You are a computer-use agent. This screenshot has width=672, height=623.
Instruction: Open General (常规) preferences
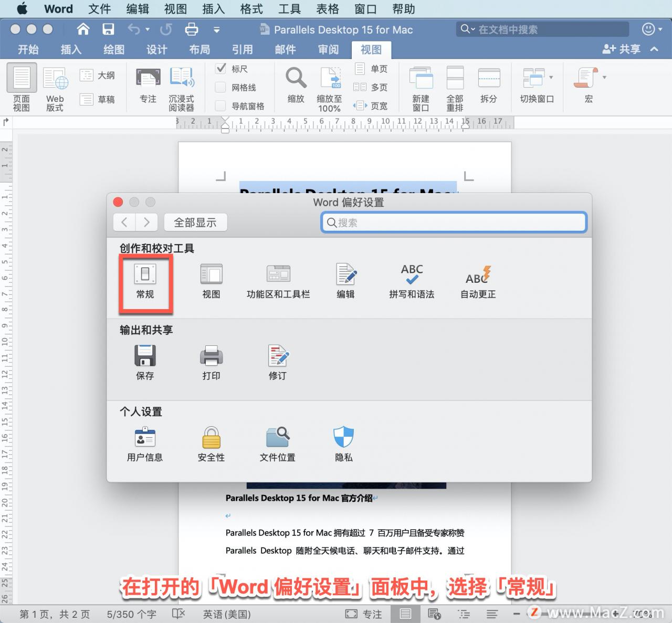coord(145,282)
